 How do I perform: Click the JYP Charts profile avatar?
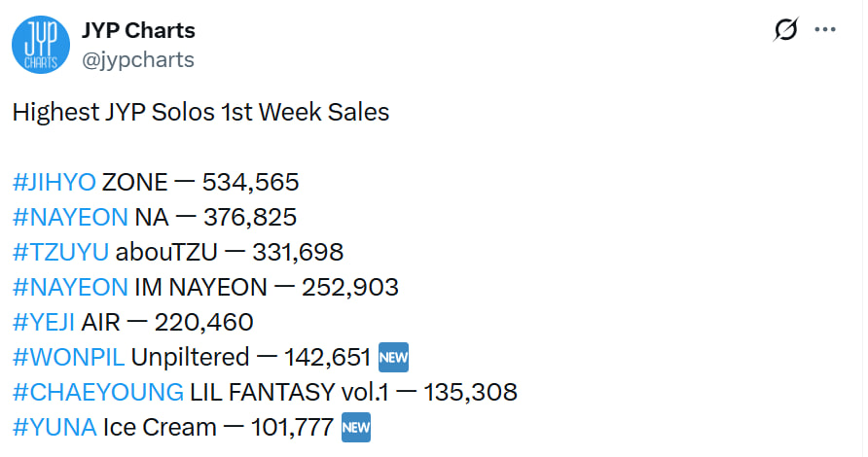(x=41, y=45)
